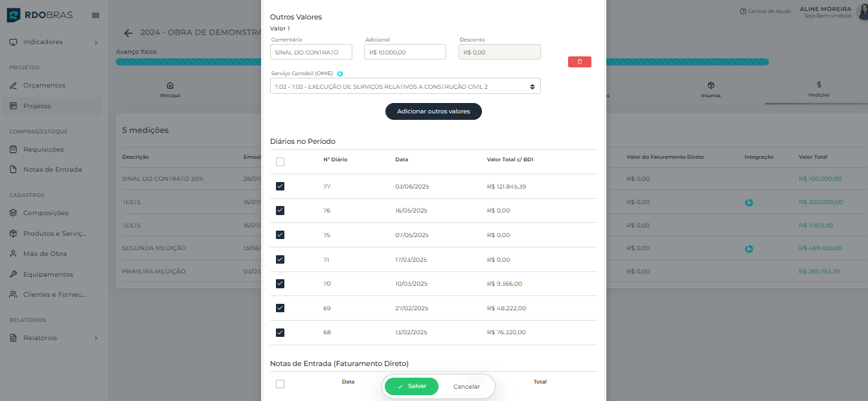868x401 pixels.
Task: Click the green Salvar button
Action: [x=411, y=386]
